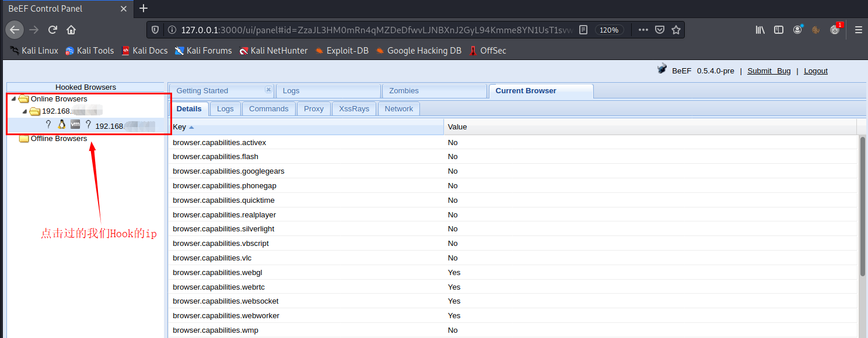Open the Firefox account icon
This screenshot has width=868, height=338.
797,30
